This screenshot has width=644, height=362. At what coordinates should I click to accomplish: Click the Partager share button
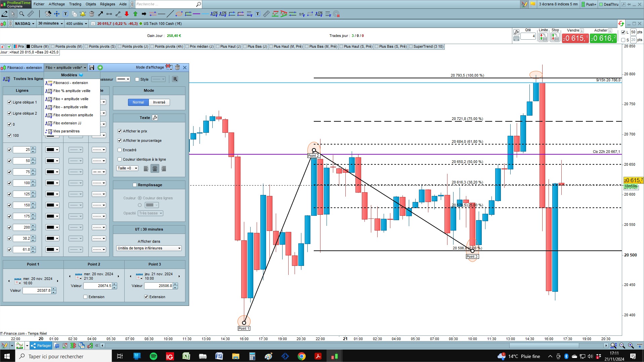[41, 346]
